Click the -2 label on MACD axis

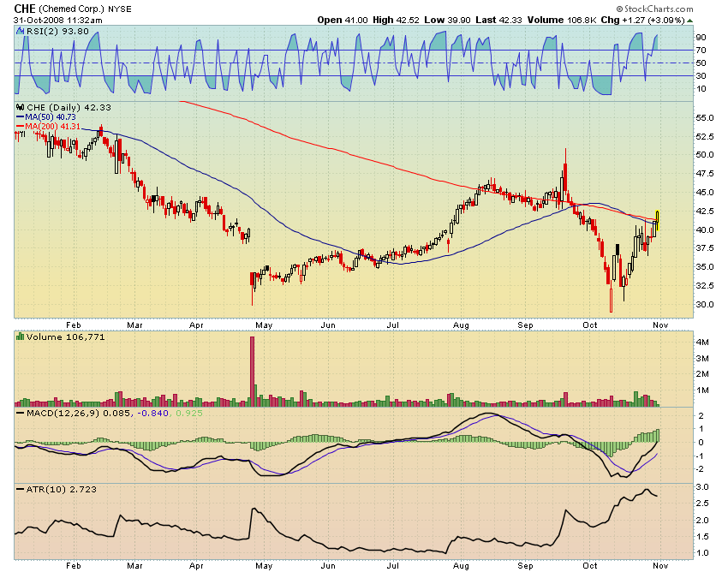pyautogui.click(x=699, y=469)
